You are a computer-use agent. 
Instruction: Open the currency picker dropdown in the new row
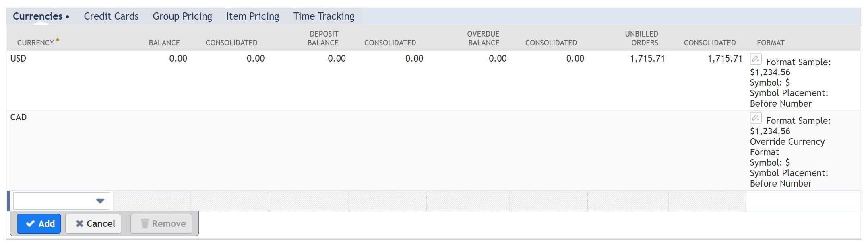100,200
